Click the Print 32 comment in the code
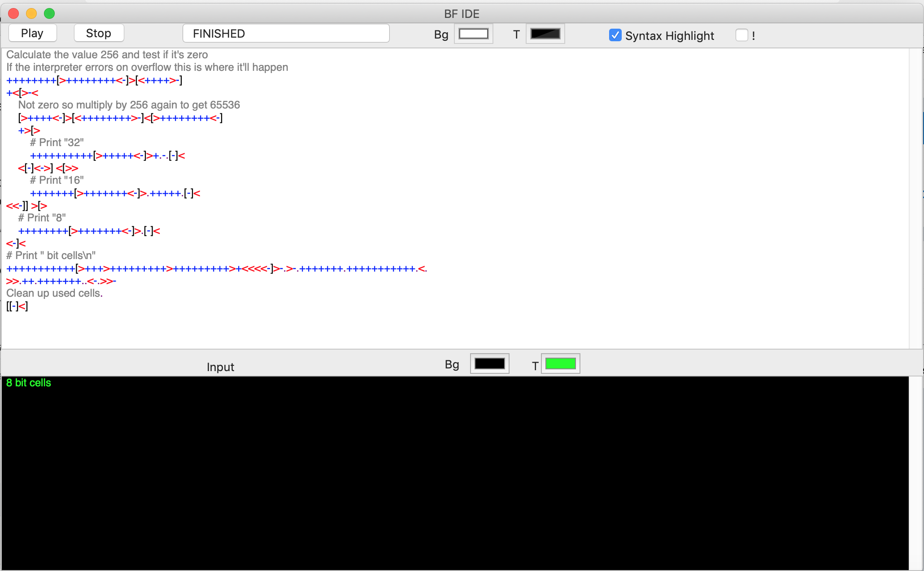The height and width of the screenshot is (571, 924). (x=57, y=142)
